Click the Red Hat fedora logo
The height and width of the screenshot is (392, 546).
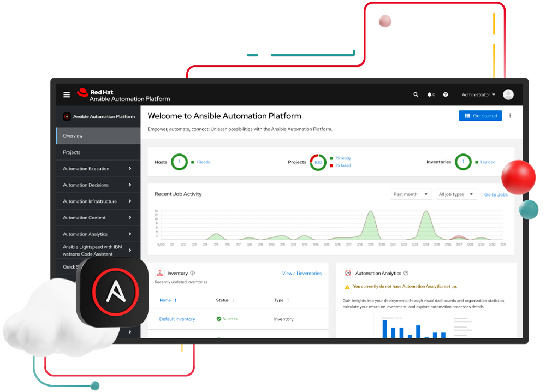tap(82, 92)
